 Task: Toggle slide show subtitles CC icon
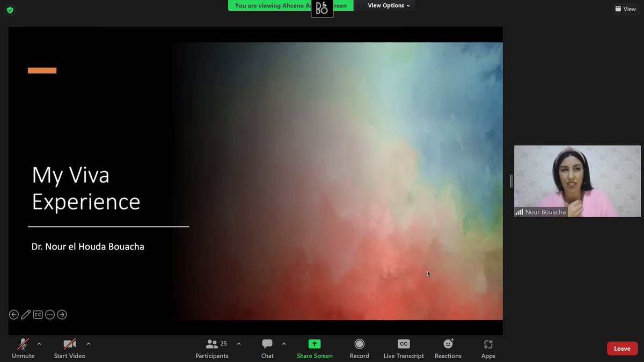pos(38,315)
